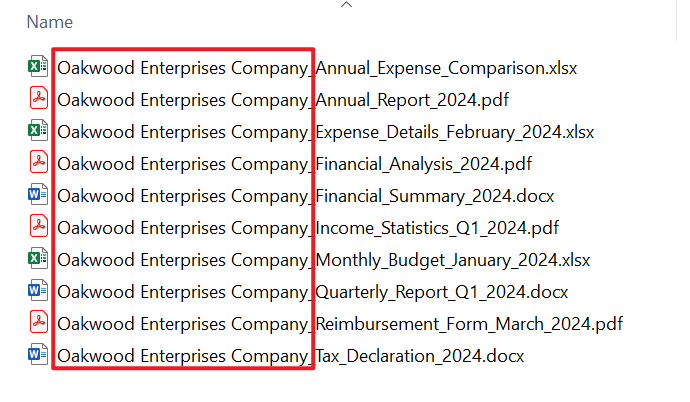This screenshot has height=402, width=690.
Task: Select the Annual_Expense_Comparison.xlsx file name
Action: pyautogui.click(x=317, y=69)
